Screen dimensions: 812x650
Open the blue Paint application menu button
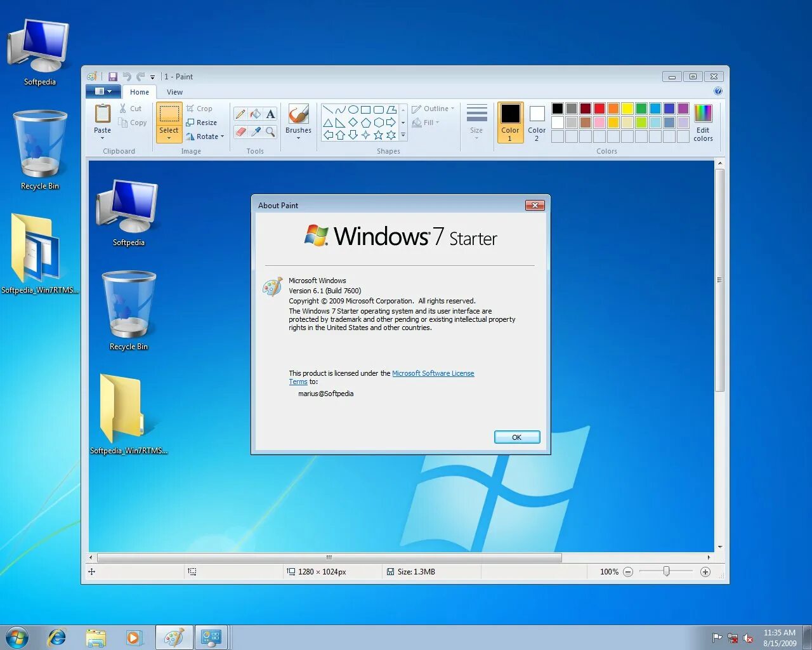click(x=103, y=91)
